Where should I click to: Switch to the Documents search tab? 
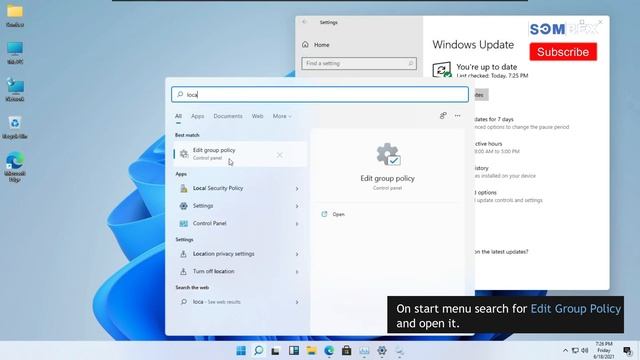pyautogui.click(x=228, y=116)
